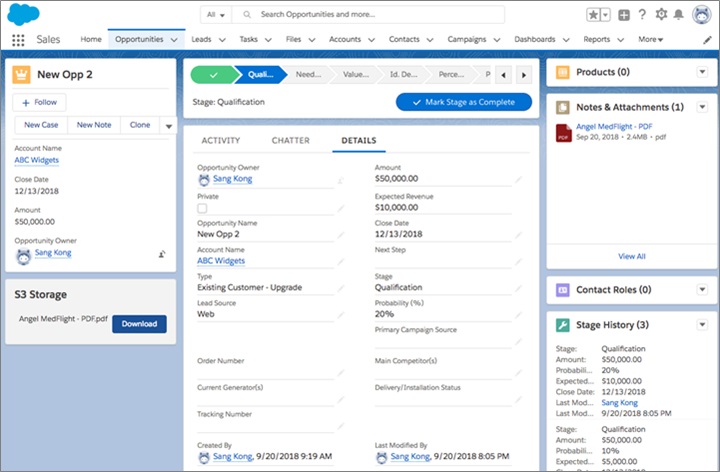Click the Notes & Attachments icon

[x=562, y=107]
